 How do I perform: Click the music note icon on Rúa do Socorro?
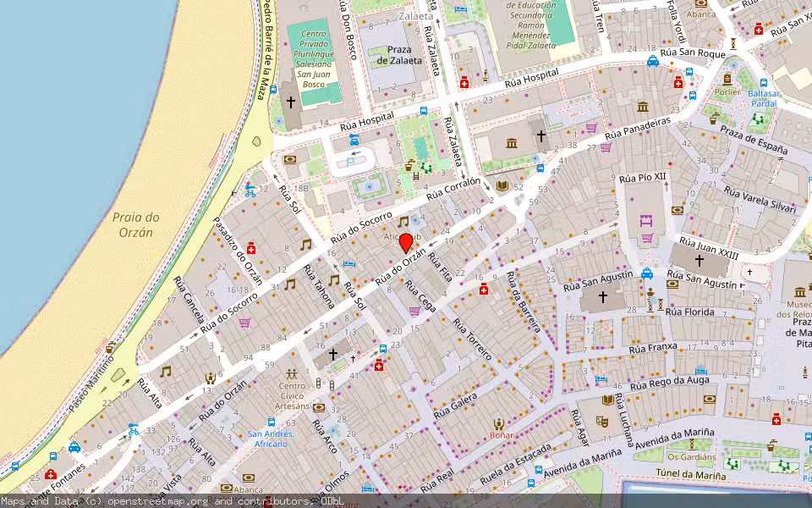pyautogui.click(x=305, y=244)
